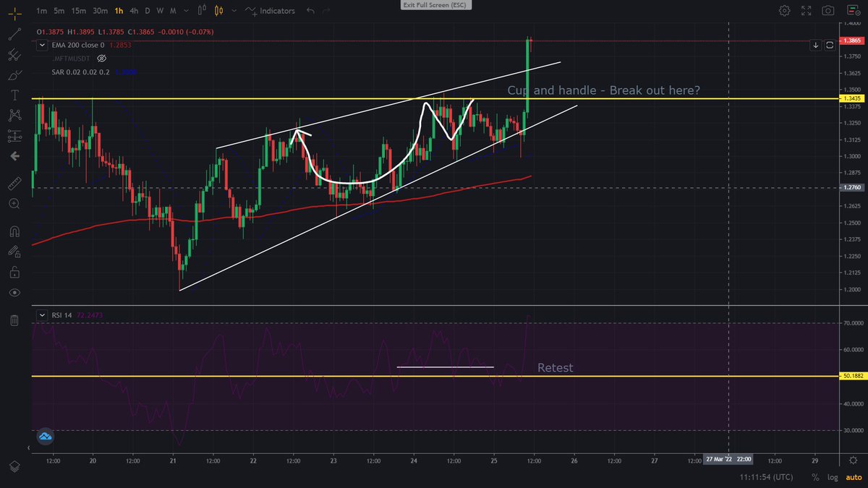
Task: Select the crosshair cursor tool
Action: pyautogui.click(x=14, y=13)
